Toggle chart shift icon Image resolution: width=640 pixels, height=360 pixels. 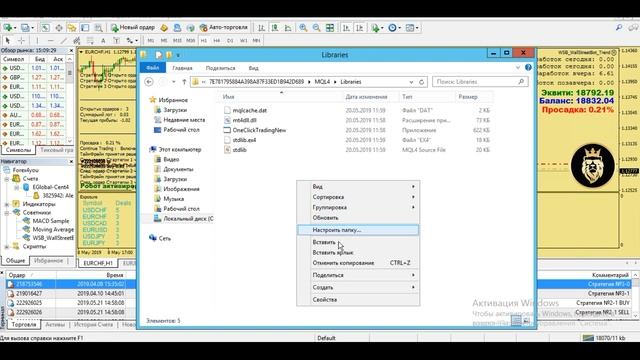[x=360, y=28]
